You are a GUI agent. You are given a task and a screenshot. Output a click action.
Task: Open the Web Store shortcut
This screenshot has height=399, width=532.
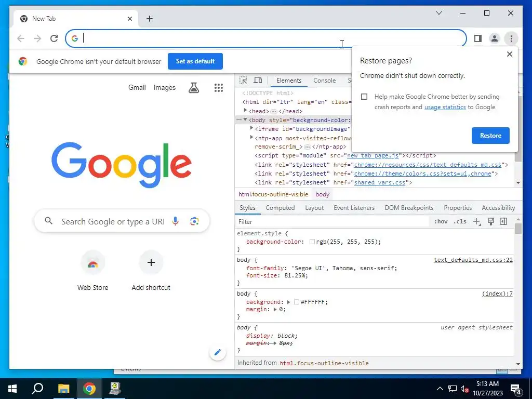(x=92, y=271)
